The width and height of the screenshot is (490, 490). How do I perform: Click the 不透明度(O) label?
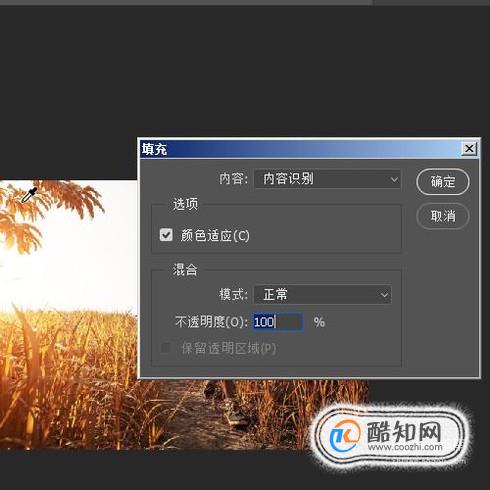(x=211, y=322)
